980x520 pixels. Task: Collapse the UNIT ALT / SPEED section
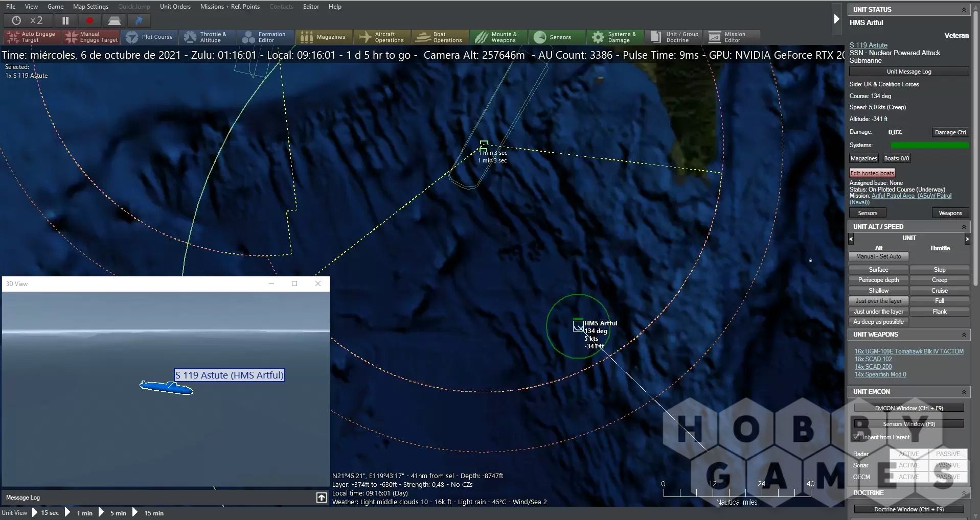pyautogui.click(x=964, y=227)
